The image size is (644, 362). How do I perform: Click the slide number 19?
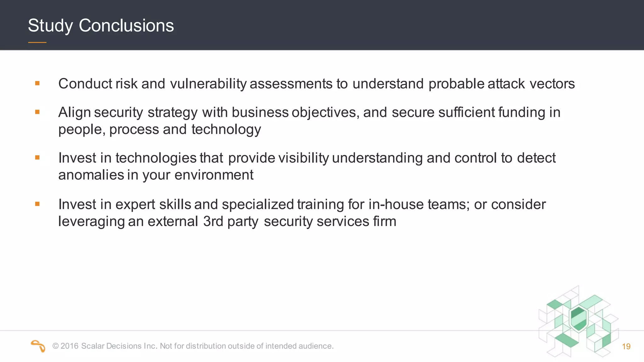point(626,347)
